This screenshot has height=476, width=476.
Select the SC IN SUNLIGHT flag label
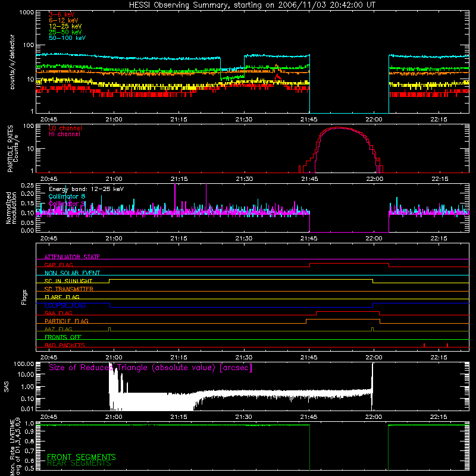[68, 281]
